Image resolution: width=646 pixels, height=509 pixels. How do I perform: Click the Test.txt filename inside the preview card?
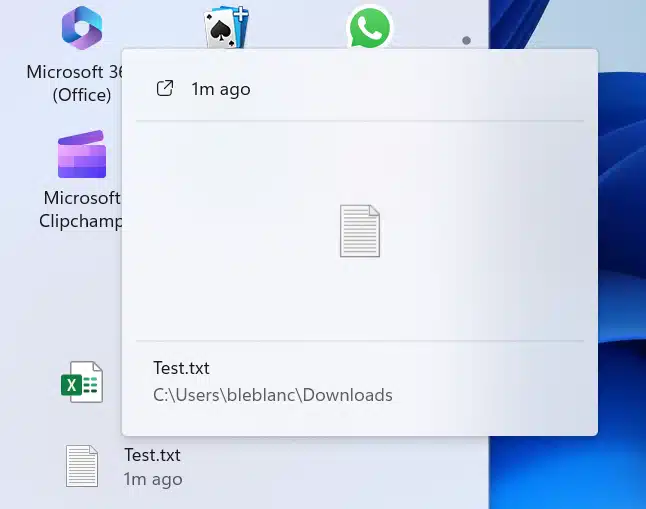(181, 368)
